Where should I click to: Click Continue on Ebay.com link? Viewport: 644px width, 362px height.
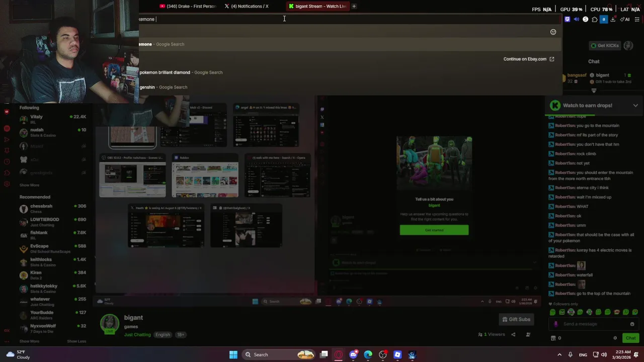point(529,59)
